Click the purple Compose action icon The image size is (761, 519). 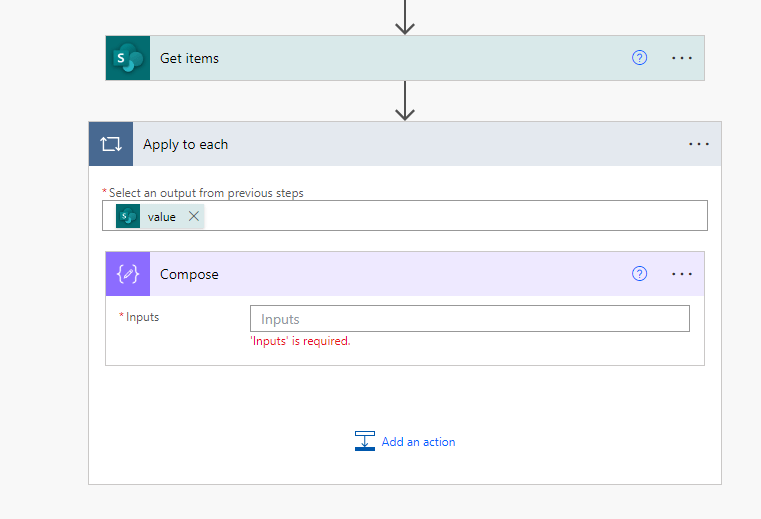tap(128, 274)
